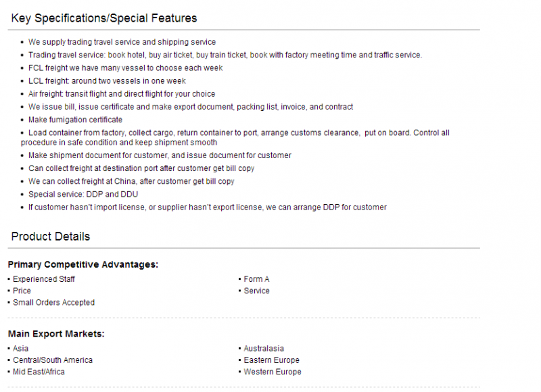
Task: Click the Product Details heading
Action: point(50,237)
